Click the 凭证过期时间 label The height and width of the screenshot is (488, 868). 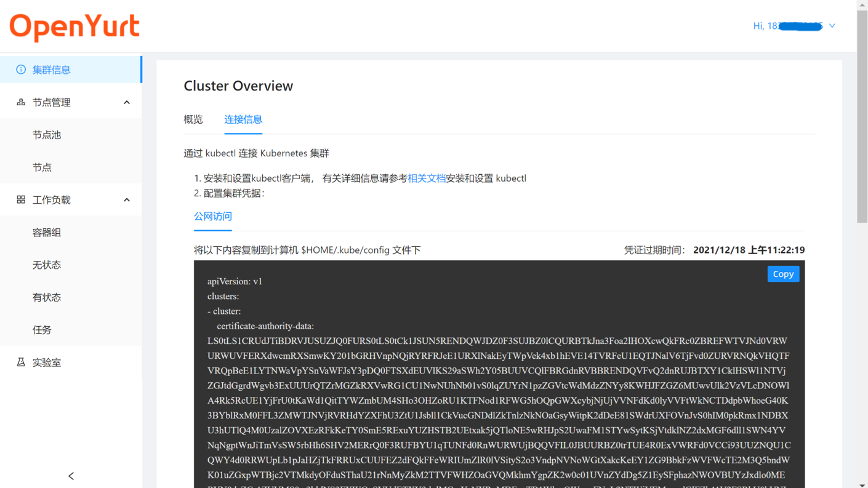pos(655,250)
